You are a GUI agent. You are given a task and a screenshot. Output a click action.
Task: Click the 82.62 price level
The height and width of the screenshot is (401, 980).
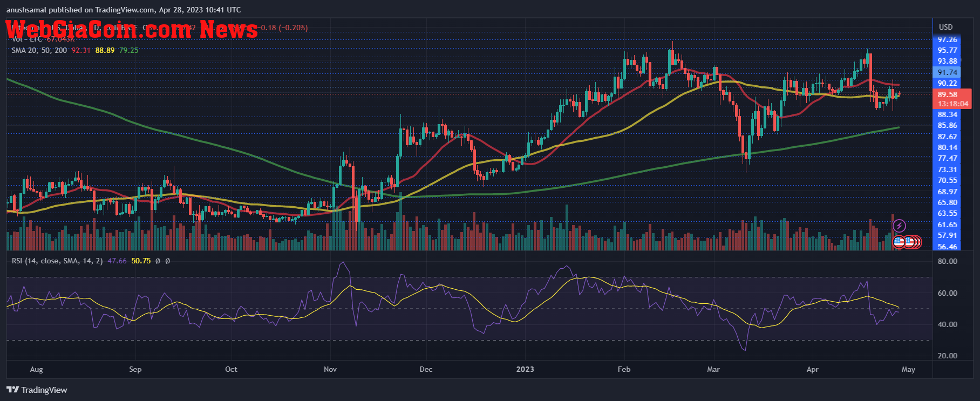[x=948, y=137]
